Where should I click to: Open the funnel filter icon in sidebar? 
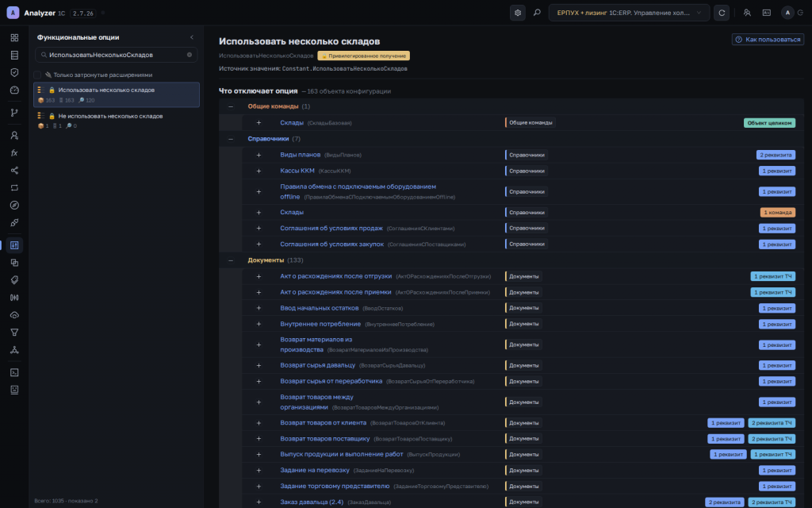click(x=14, y=333)
